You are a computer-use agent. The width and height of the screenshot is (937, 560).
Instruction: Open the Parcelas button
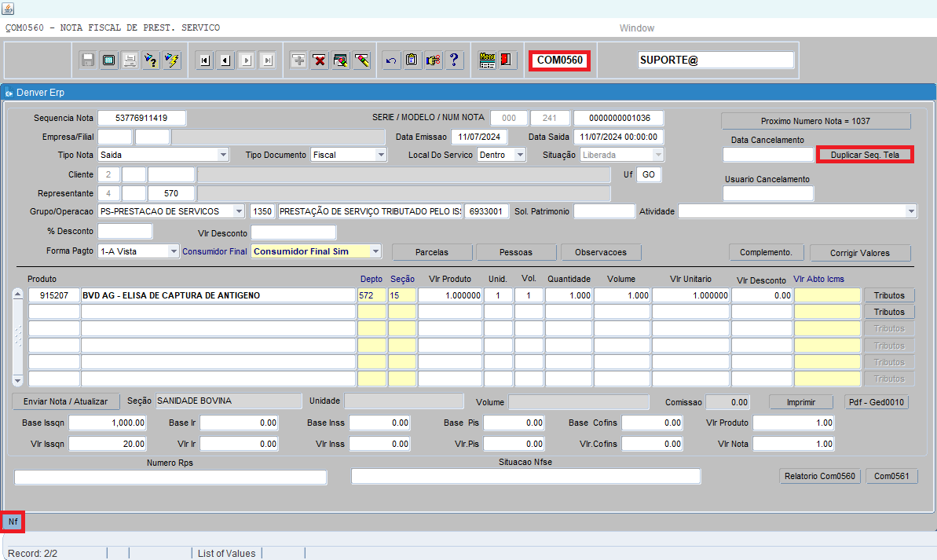(x=432, y=253)
